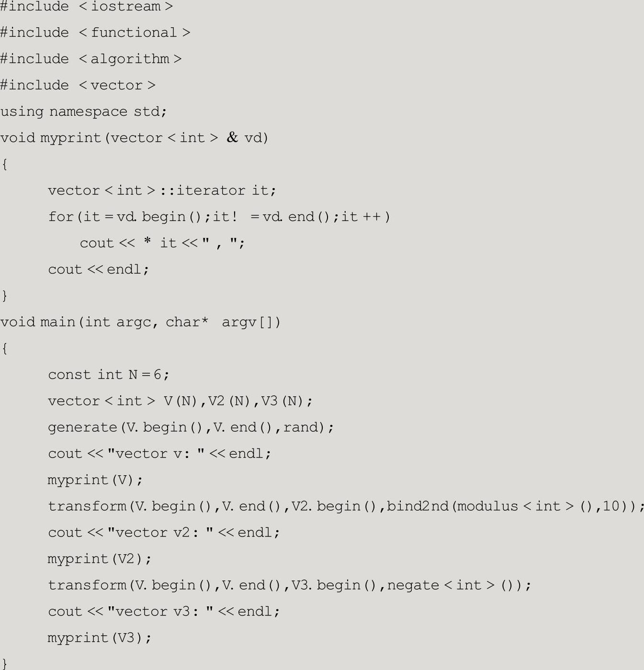Click the negate transform line
Image resolution: width=644 pixels, height=670 pixels.
click(290, 585)
